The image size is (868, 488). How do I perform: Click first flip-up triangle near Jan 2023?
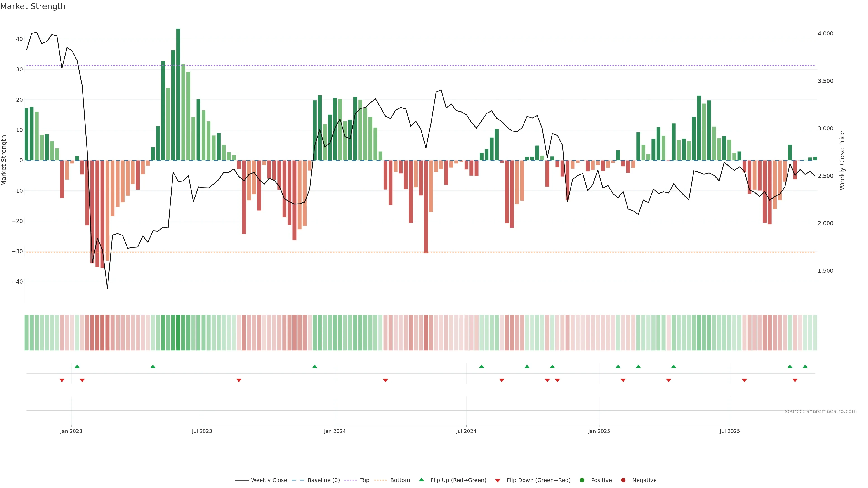click(77, 366)
